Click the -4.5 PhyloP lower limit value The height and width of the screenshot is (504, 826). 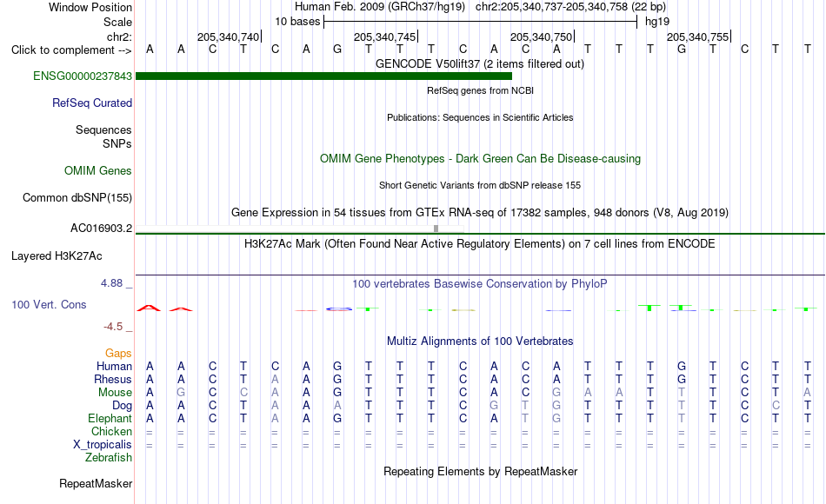[x=113, y=327]
